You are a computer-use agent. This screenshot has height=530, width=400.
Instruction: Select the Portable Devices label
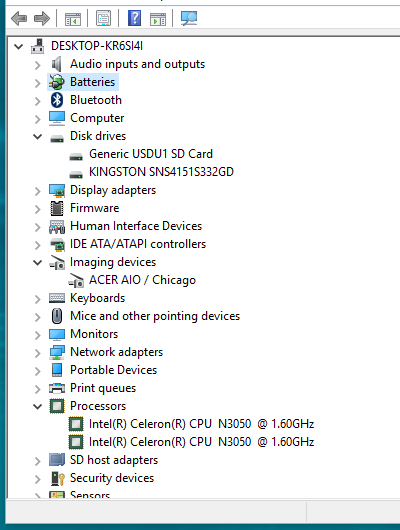pyautogui.click(x=114, y=370)
